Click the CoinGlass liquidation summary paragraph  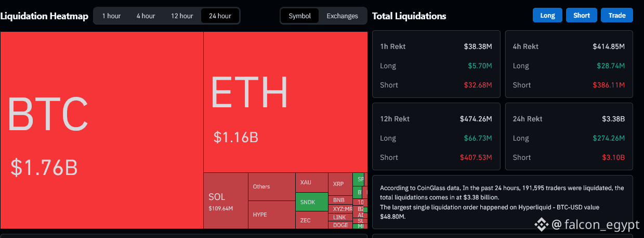click(502, 202)
